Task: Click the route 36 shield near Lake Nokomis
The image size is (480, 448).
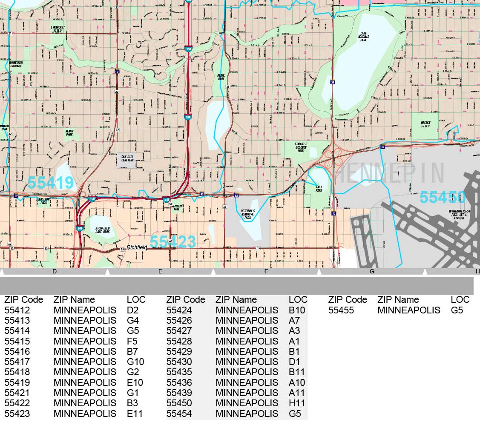Action: pos(333,82)
